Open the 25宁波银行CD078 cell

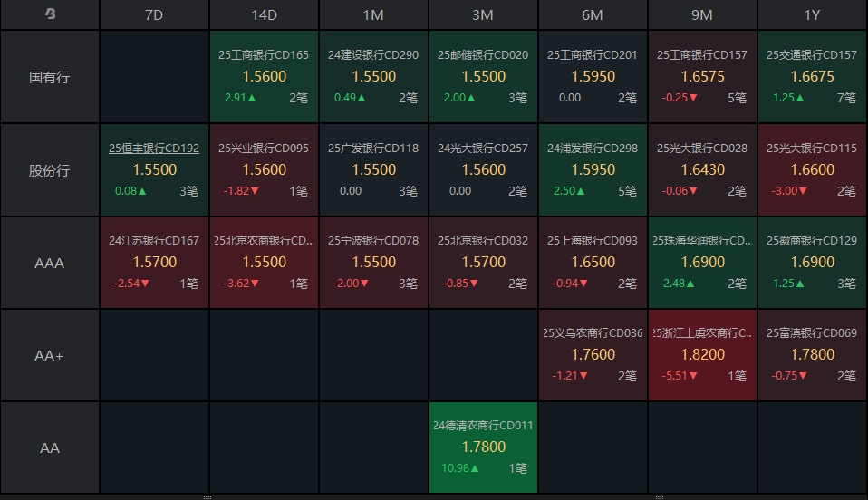coord(373,263)
